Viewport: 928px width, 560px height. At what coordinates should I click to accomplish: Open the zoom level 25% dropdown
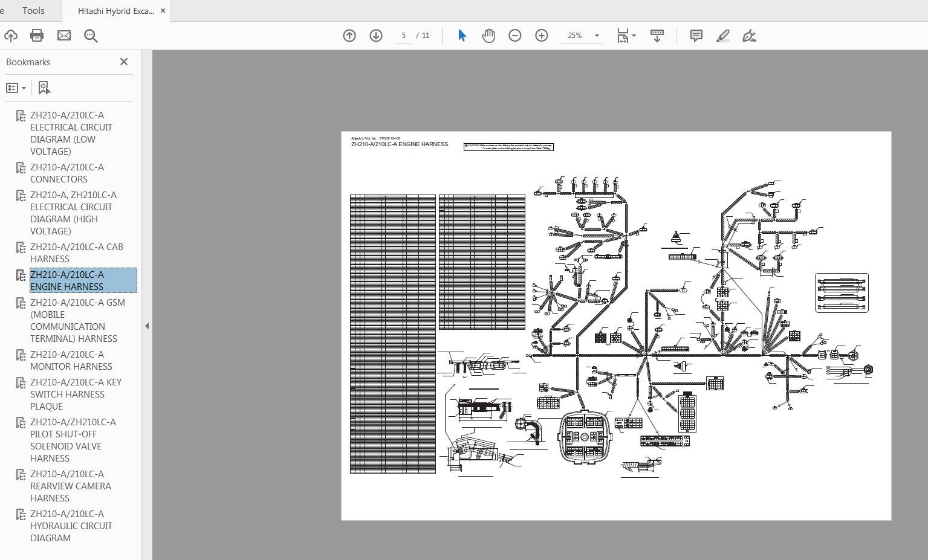(x=582, y=36)
